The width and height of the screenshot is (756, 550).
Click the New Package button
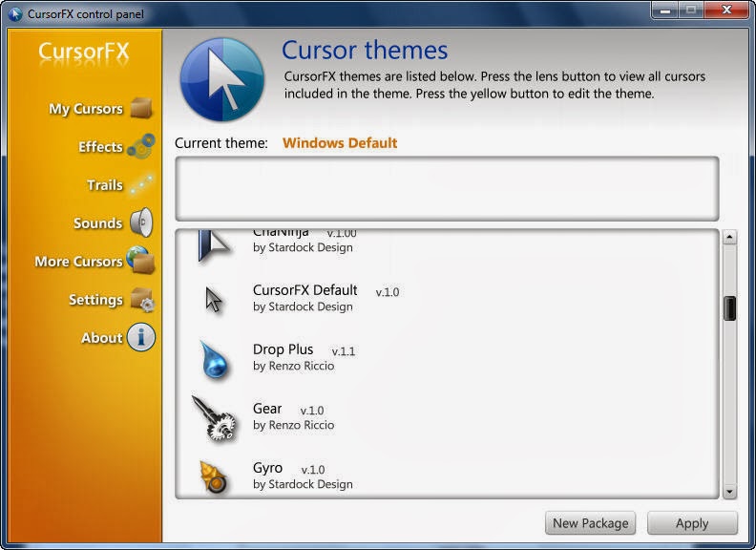(591, 523)
